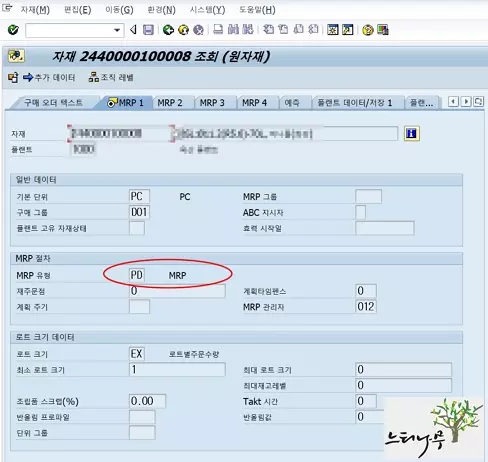This screenshot has height=462, width=488.
Task: Click inside the transaction command field
Action: (70, 30)
